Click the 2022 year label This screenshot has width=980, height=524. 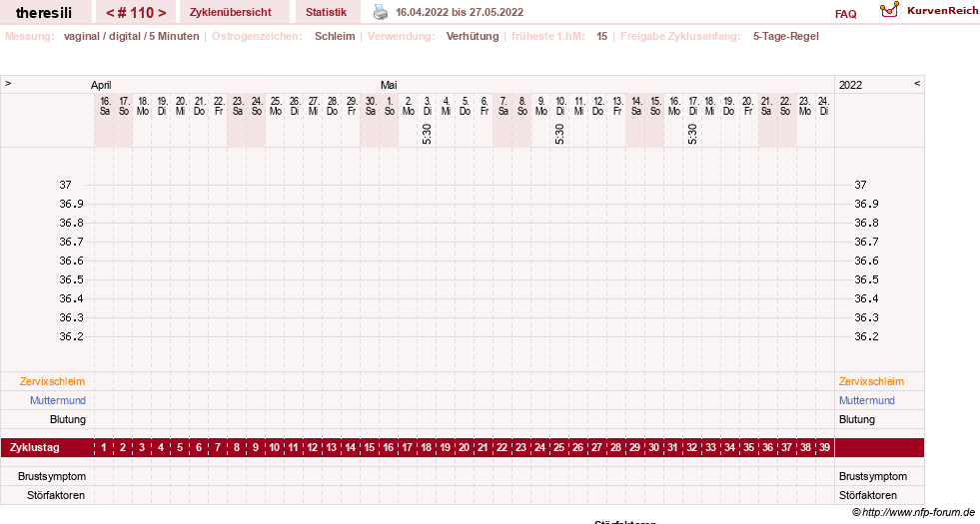[x=850, y=85]
